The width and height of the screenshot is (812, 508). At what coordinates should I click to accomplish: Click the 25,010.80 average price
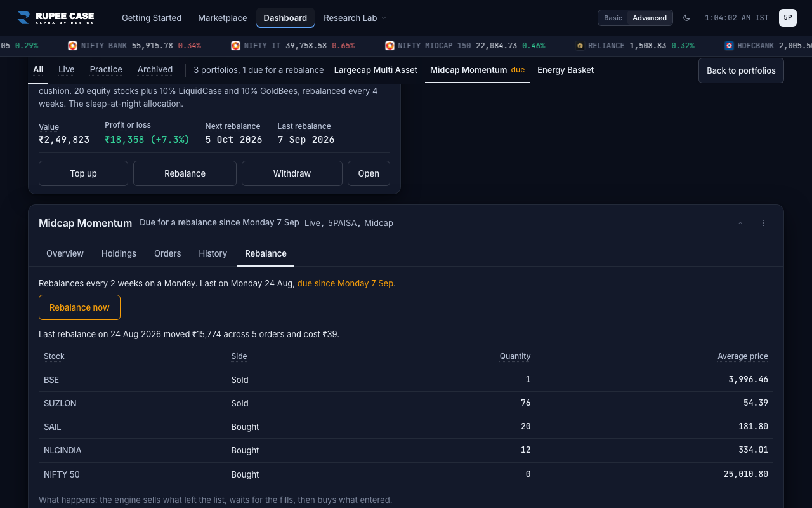tap(746, 474)
